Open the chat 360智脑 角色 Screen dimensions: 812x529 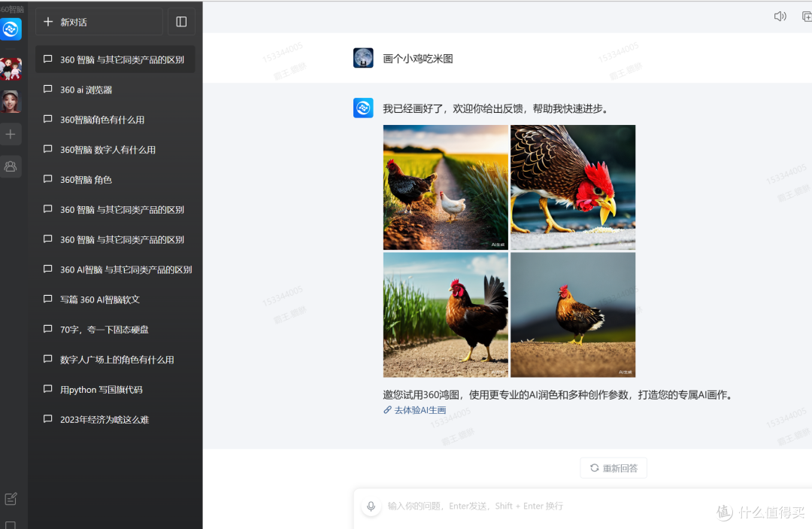coord(115,180)
